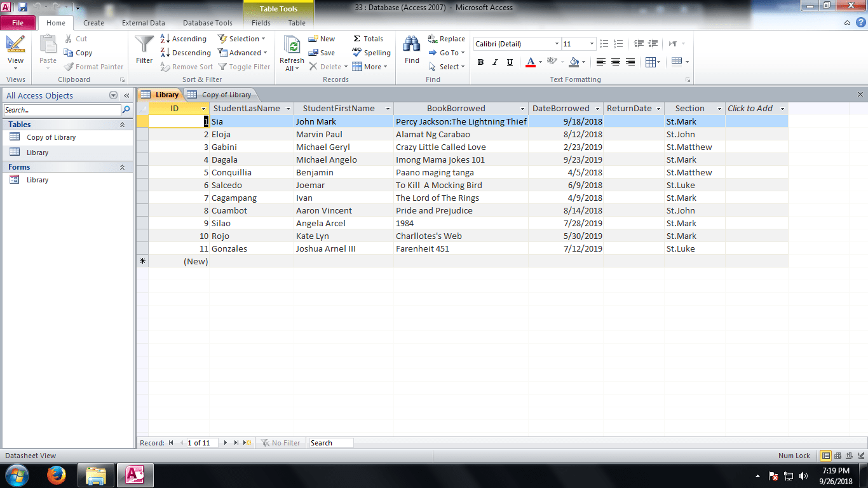The width and height of the screenshot is (868, 488).
Task: Select the cell containing Gonzales
Action: click(252, 248)
